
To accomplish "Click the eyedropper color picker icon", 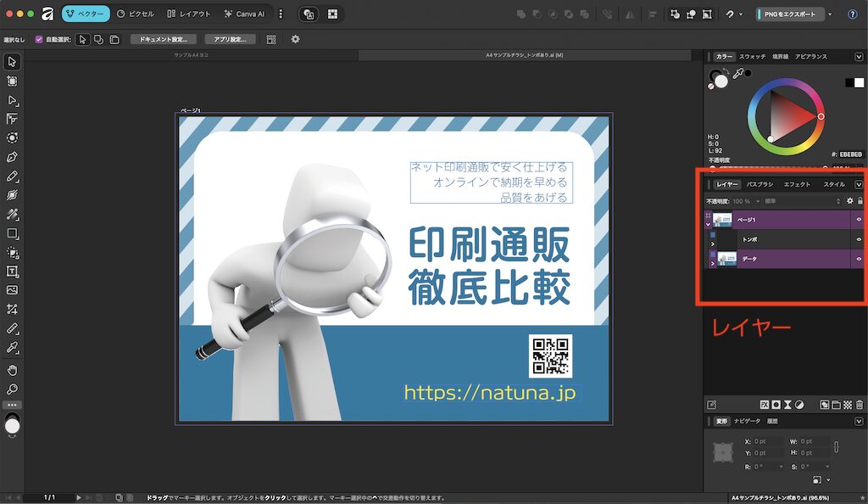I will point(737,76).
